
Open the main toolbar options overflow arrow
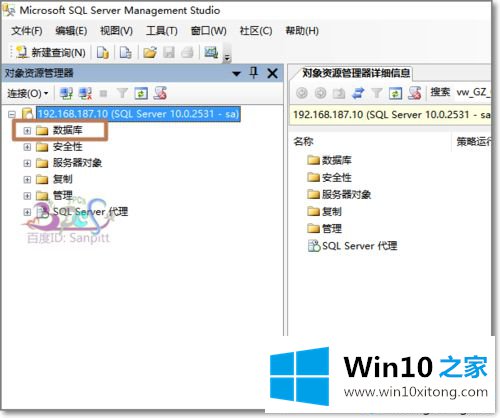pos(227,58)
